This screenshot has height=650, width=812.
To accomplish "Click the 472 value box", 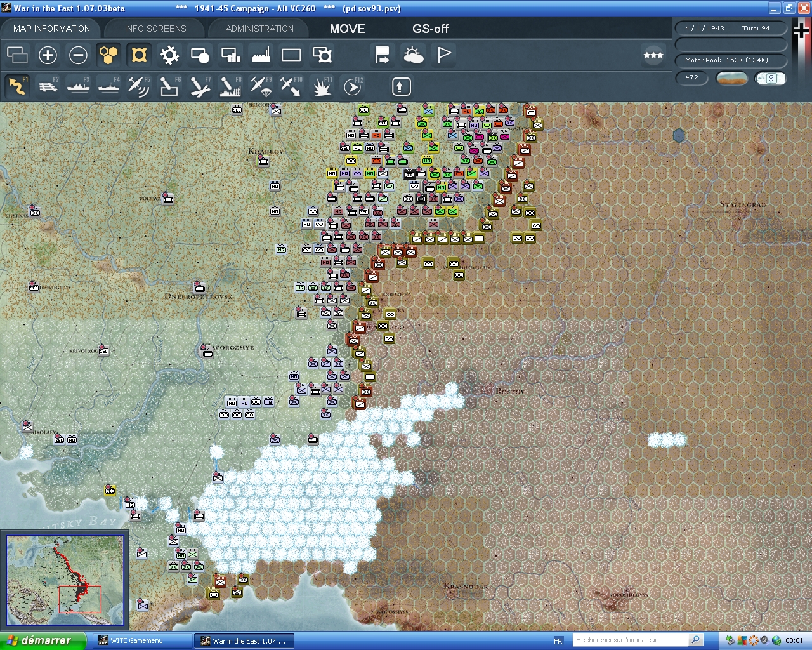I will (x=691, y=77).
